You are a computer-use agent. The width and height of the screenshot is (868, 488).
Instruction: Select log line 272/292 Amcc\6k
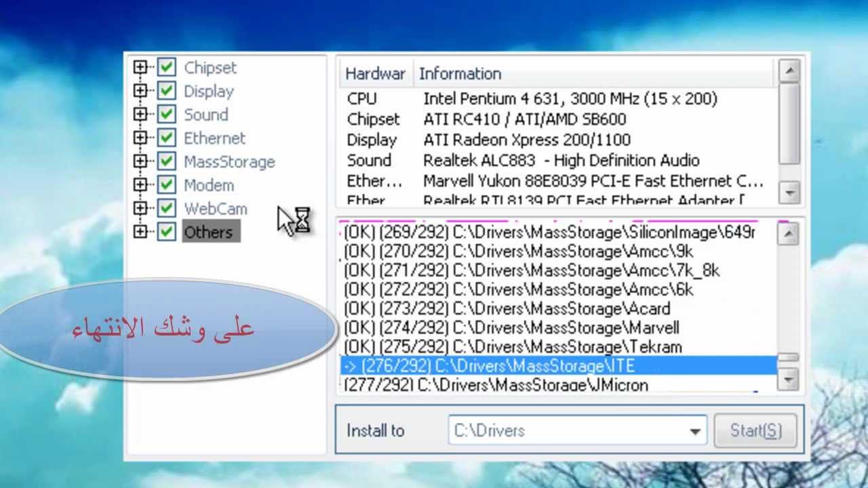(558, 289)
